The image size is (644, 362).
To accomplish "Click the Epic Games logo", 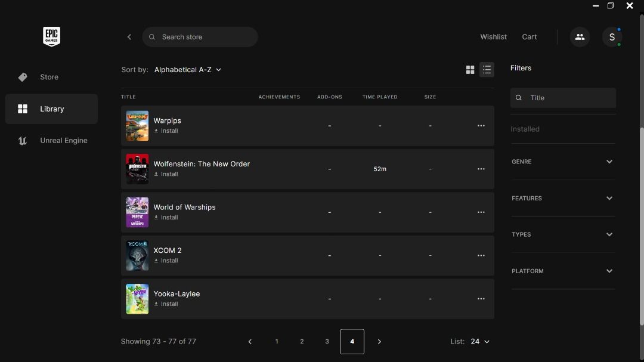I will (x=51, y=36).
